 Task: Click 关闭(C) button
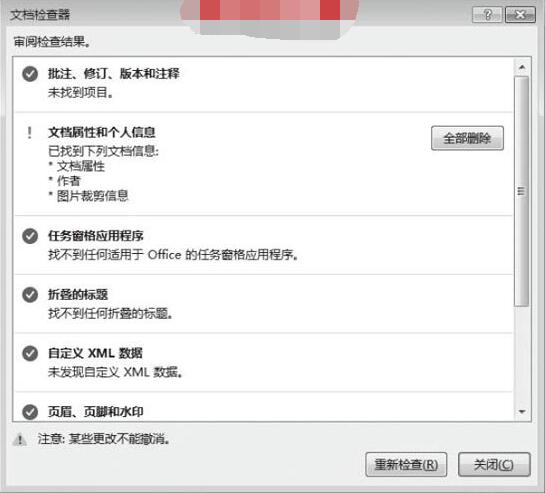[494, 464]
